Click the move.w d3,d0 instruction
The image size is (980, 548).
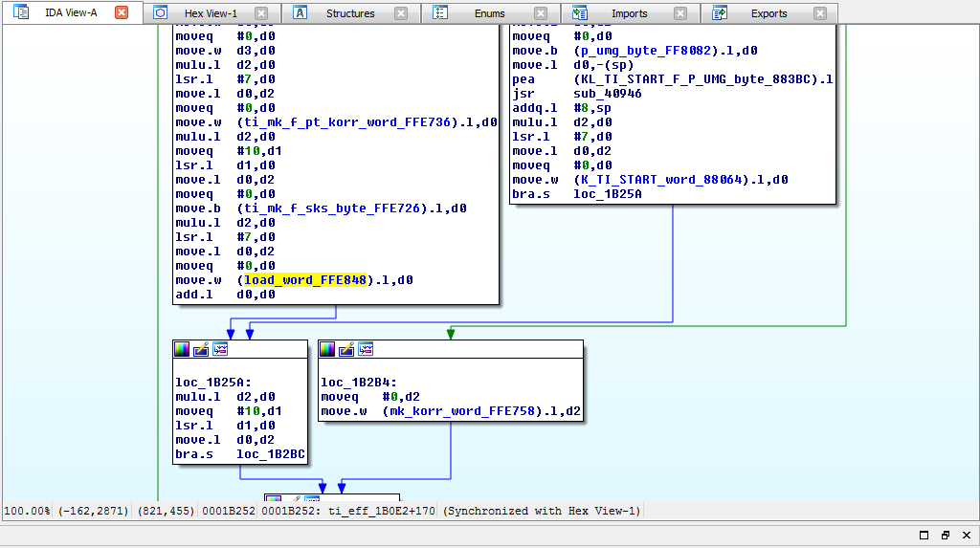point(225,50)
